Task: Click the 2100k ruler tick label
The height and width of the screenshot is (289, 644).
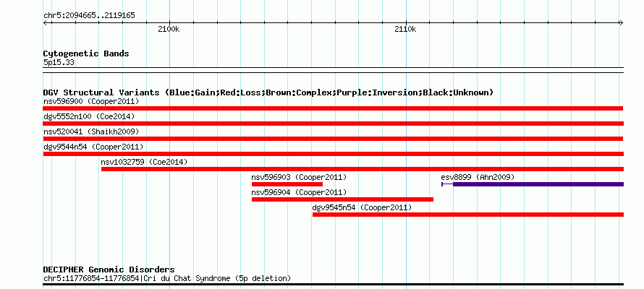Action: point(169,30)
